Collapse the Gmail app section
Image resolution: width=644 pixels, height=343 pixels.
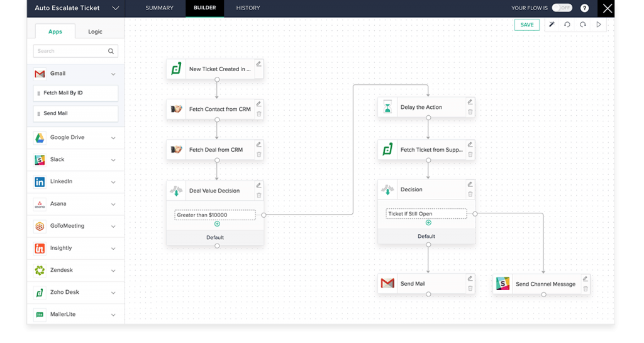pyautogui.click(x=113, y=74)
